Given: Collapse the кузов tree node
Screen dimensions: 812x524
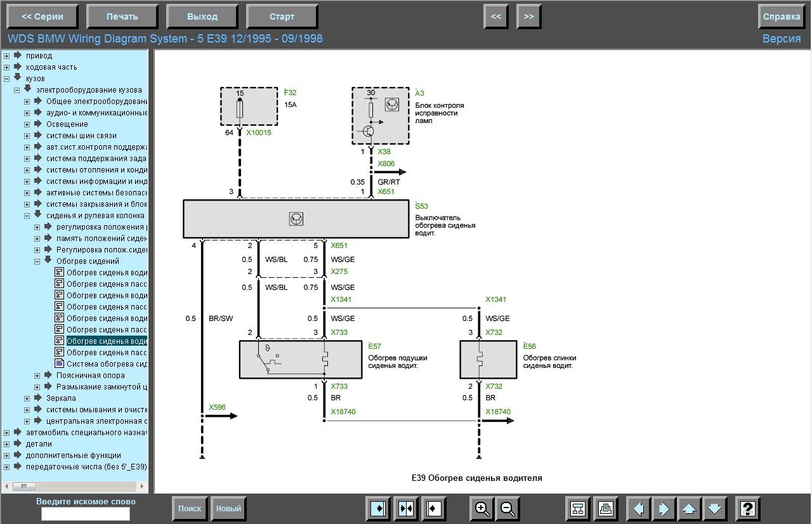Looking at the screenshot, I should (6, 79).
